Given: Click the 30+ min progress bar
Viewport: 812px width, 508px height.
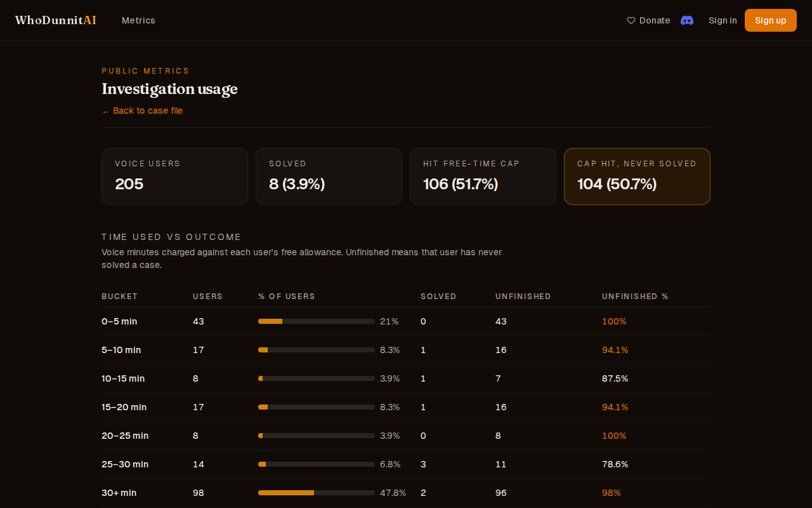Looking at the screenshot, I should pyautogui.click(x=317, y=493).
